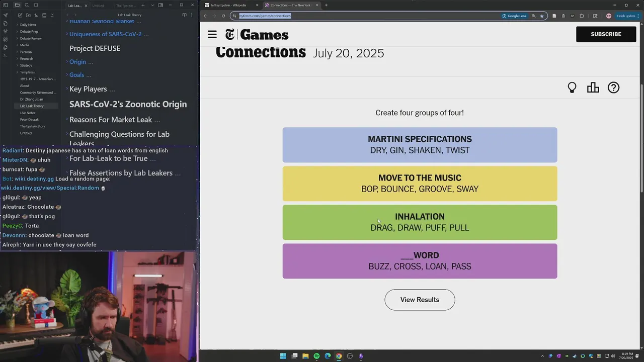This screenshot has height=362, width=644.
Task: Expand the Research folder in Obsidian
Action: point(17,59)
